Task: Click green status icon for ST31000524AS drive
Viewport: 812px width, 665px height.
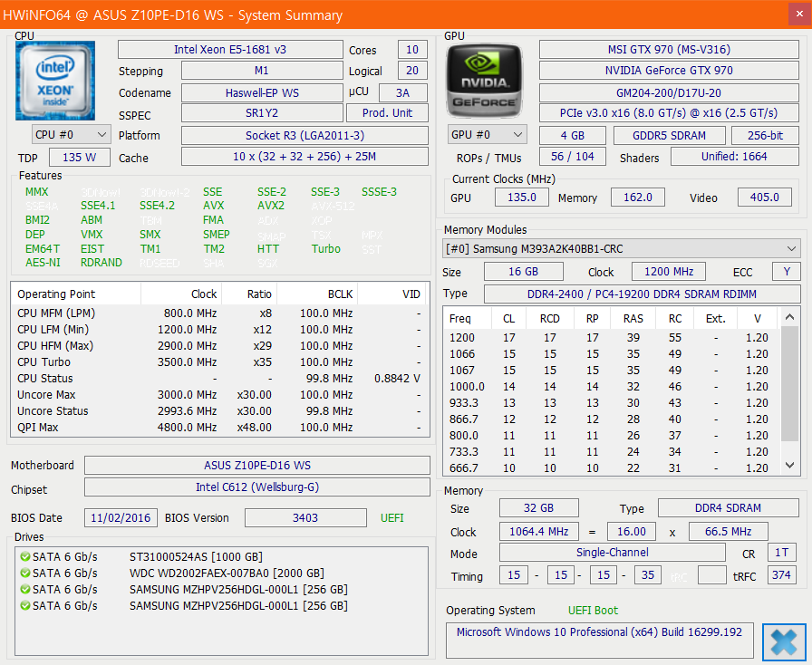Action: coord(24,557)
